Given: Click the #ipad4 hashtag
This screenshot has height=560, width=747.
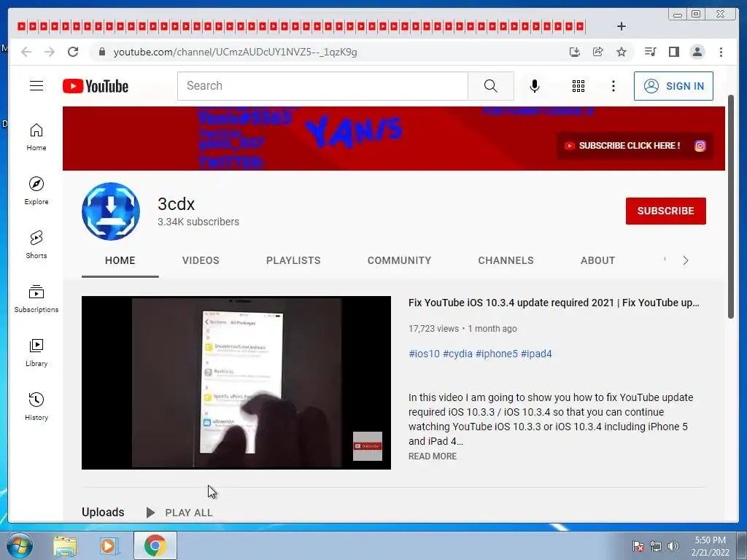Looking at the screenshot, I should 536,354.
